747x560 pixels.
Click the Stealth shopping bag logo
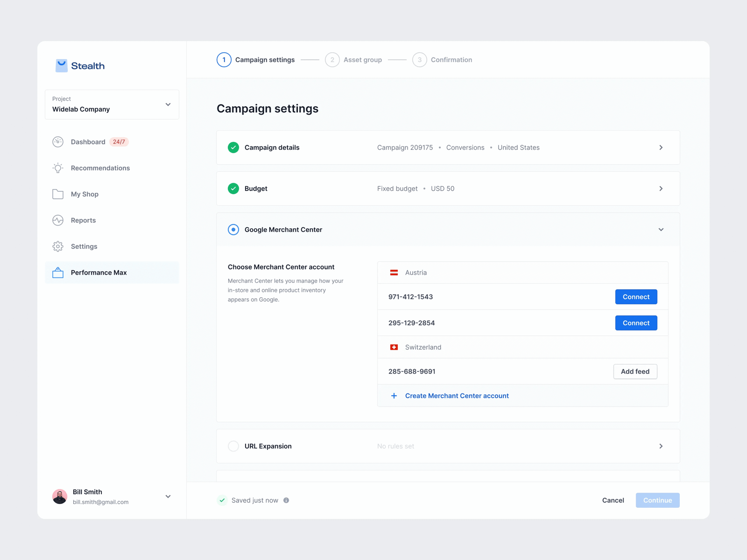click(x=61, y=66)
